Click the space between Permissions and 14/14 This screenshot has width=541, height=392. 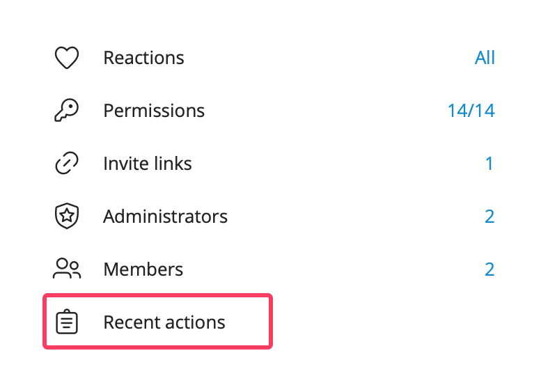(x=326, y=111)
